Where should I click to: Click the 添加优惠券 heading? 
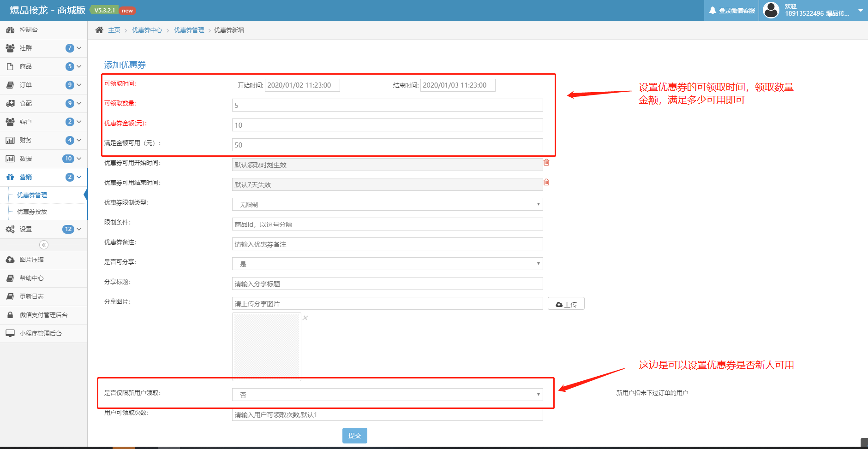point(125,65)
